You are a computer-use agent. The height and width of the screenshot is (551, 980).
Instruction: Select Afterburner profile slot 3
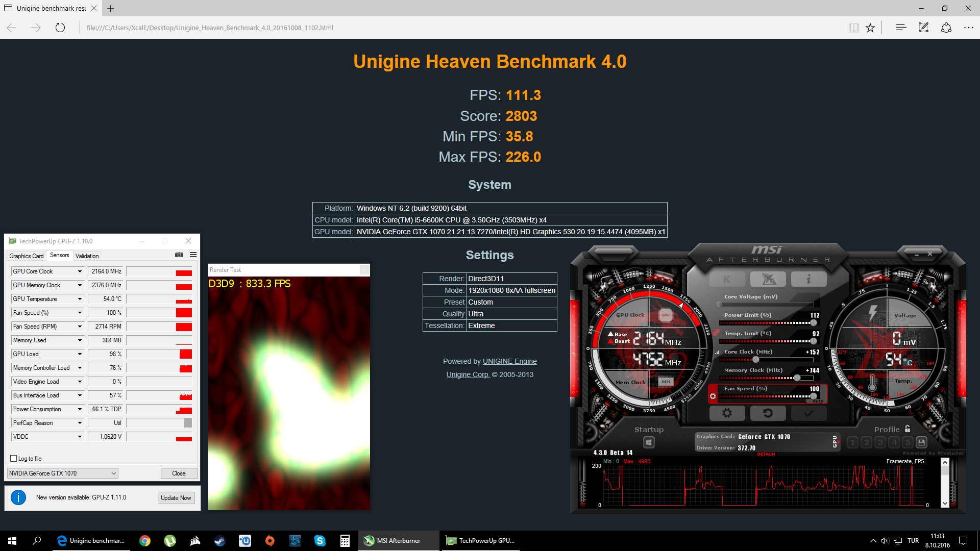coord(880,442)
